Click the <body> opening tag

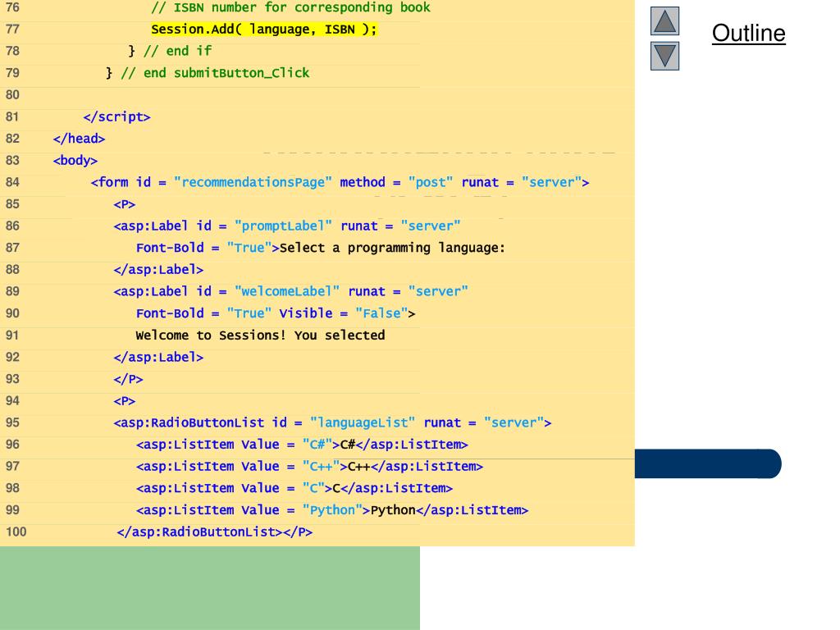(x=75, y=161)
